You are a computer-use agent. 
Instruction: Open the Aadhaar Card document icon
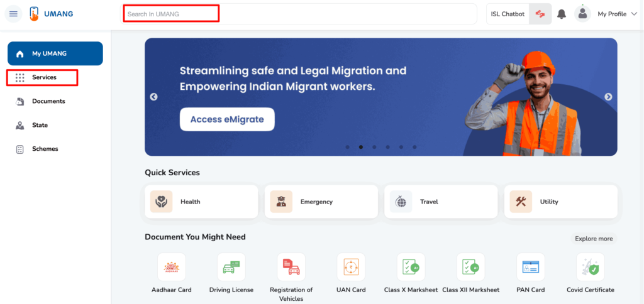171,268
